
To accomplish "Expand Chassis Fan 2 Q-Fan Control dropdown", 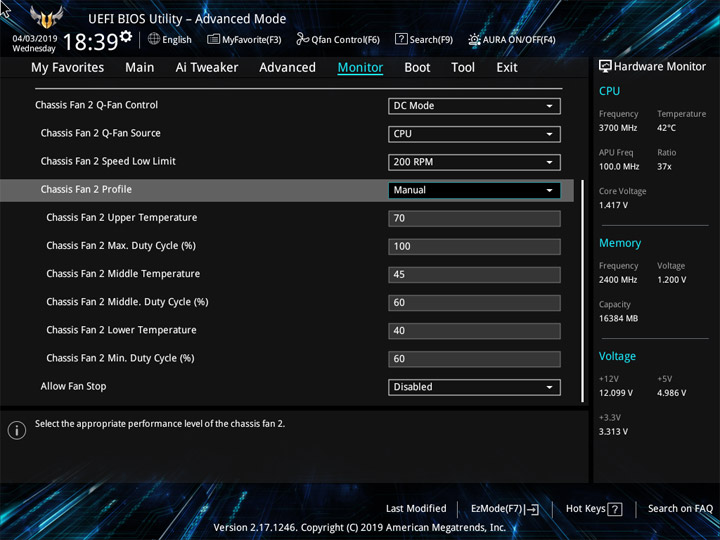I will tap(474, 106).
